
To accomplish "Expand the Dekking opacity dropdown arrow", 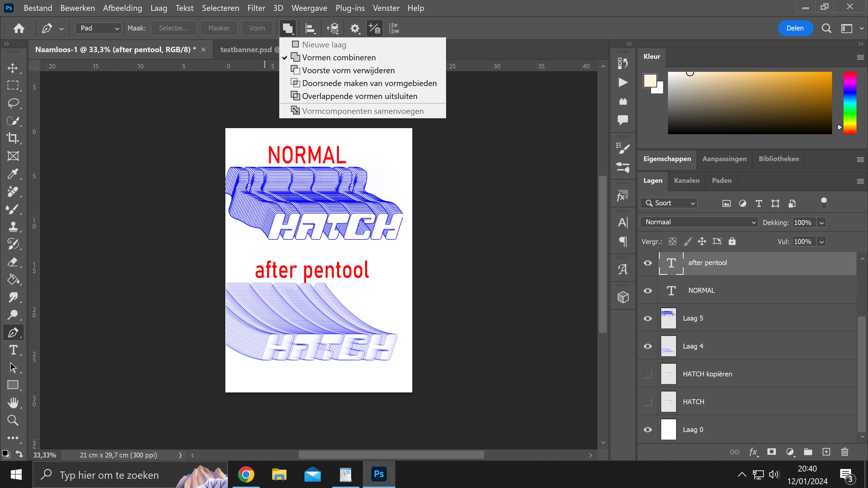I will pyautogui.click(x=821, y=223).
